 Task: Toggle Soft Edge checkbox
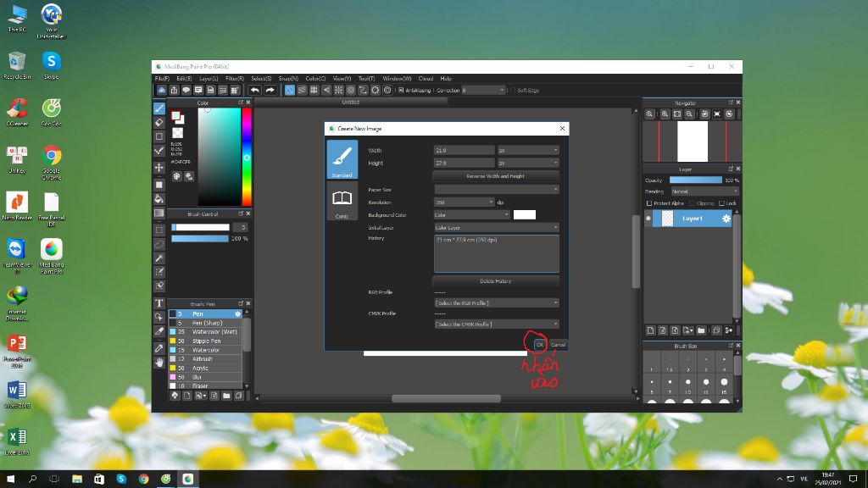pyautogui.click(x=513, y=90)
